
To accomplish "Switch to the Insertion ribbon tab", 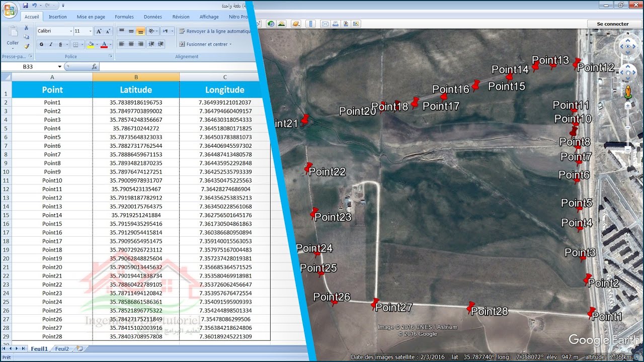I will point(58,17).
